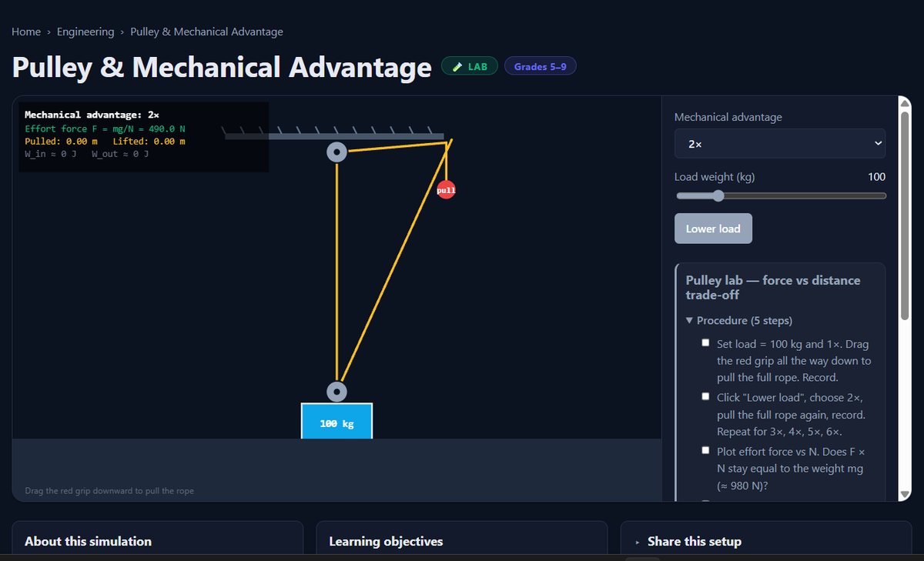Click the red pull grip
Screen dimensions: 924x561
(x=446, y=189)
